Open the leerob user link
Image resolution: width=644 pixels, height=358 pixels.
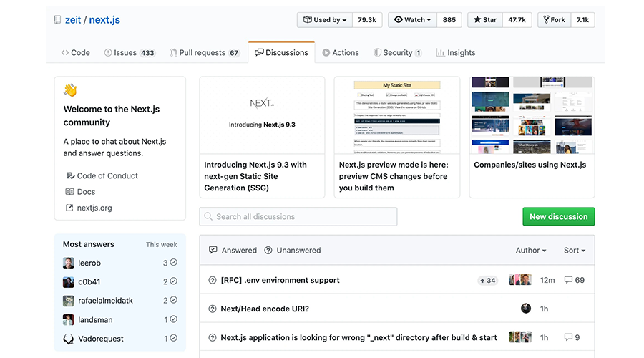coord(89,263)
